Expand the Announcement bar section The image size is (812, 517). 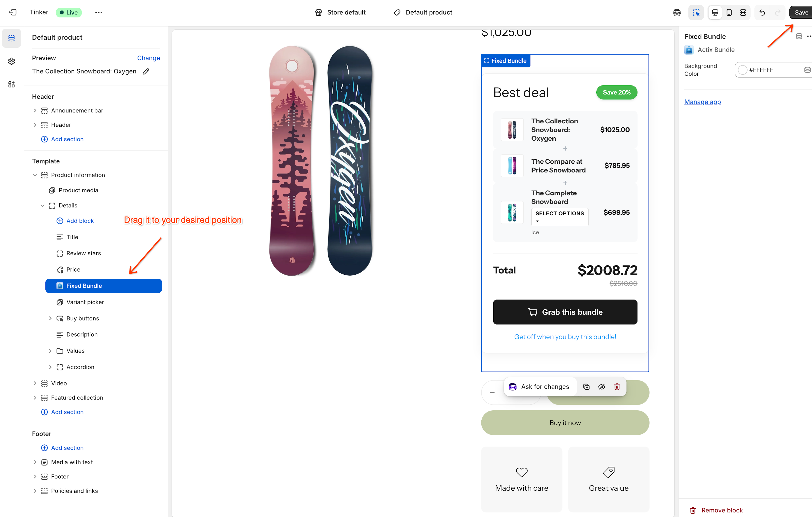(x=35, y=111)
